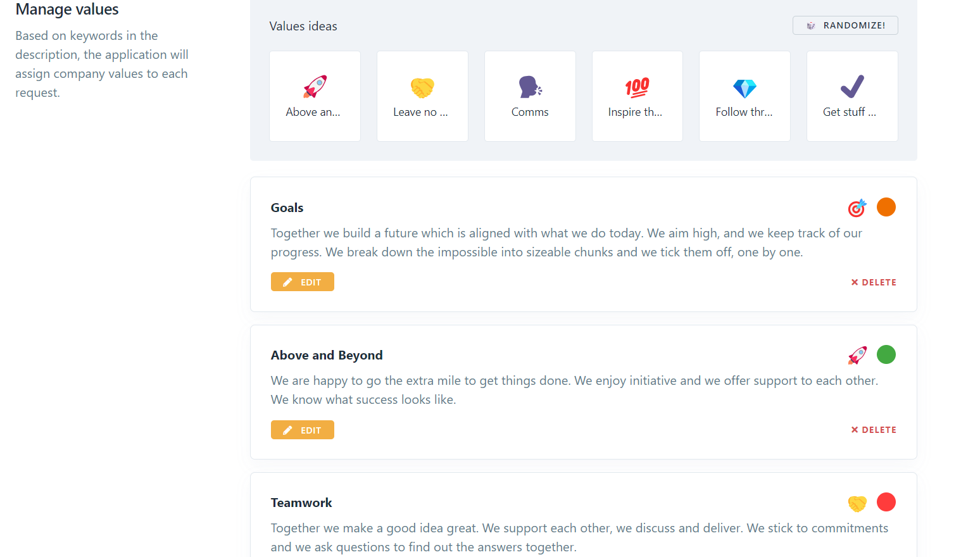Click the pencil icon in the Goals Edit button
The image size is (980, 557).
(289, 282)
